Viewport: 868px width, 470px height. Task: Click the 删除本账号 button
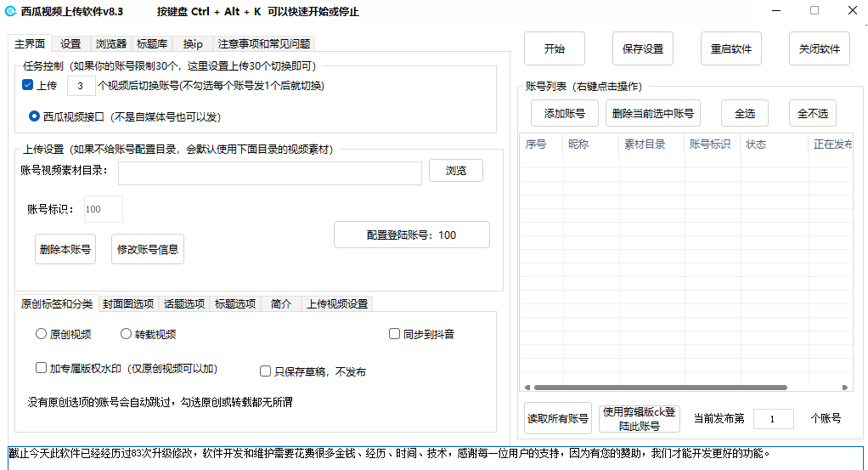click(65, 249)
